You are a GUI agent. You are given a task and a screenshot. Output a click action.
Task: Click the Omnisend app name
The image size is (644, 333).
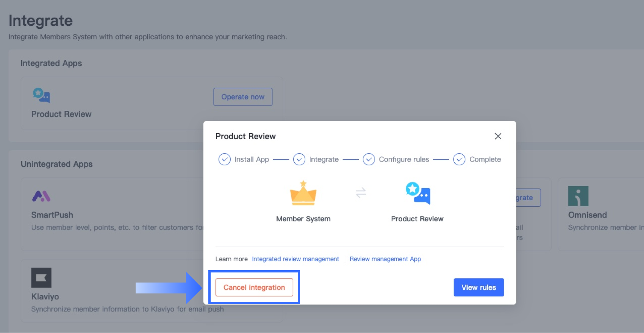tap(587, 215)
